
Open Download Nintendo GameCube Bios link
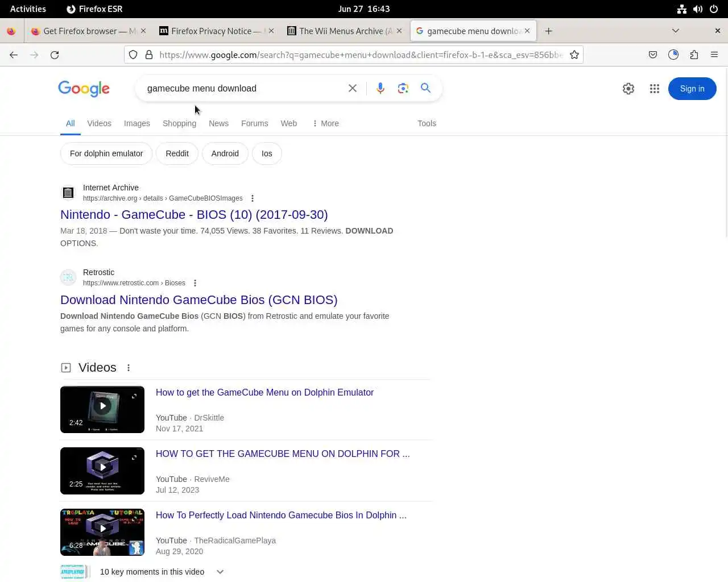(199, 300)
